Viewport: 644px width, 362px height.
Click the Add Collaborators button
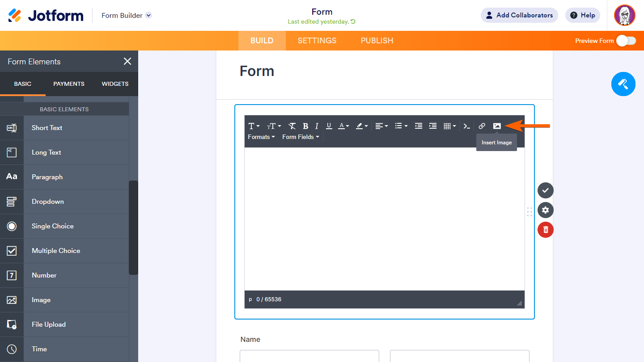[x=519, y=15]
